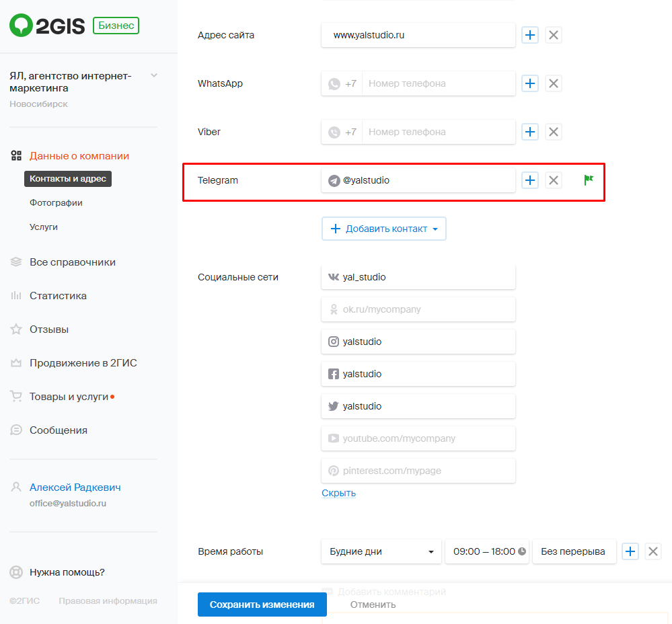Select Контакты и адрес submenu item

68,179
